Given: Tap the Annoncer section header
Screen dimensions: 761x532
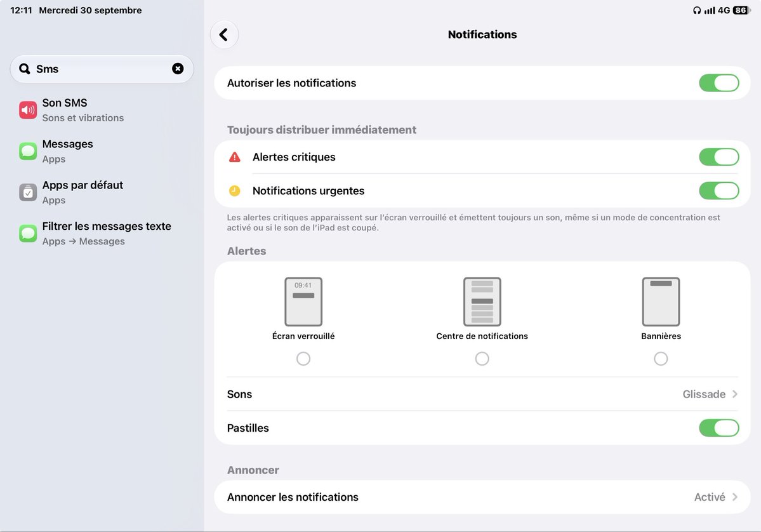Looking at the screenshot, I should click(253, 470).
